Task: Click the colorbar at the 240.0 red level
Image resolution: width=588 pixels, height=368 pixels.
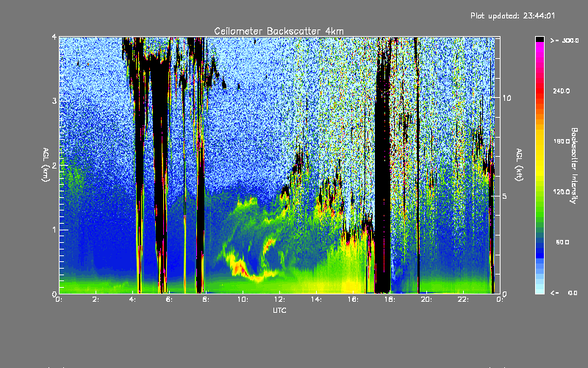Action: pos(539,91)
